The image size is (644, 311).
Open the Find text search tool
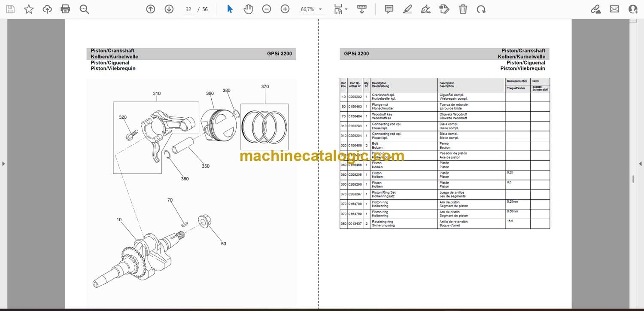84,9
